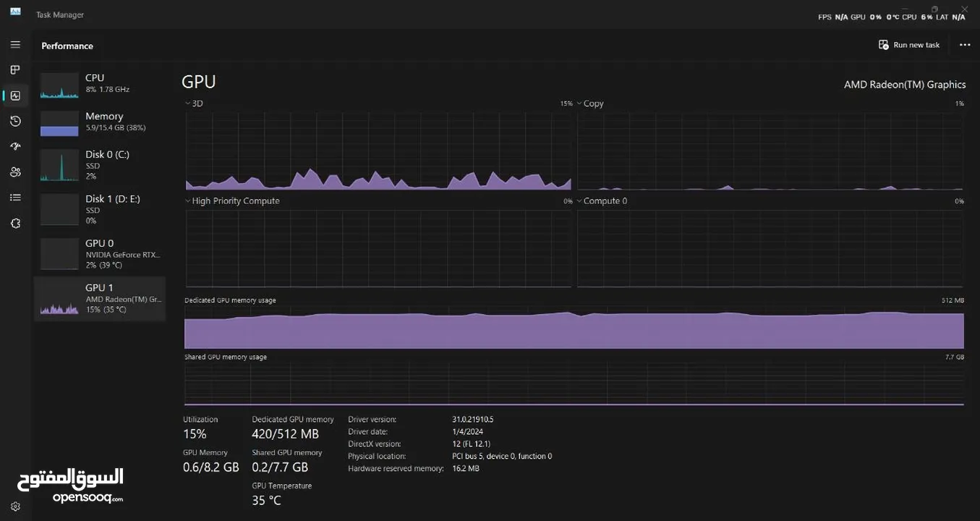Click the GPU 1 activity thumbnail

point(59,300)
